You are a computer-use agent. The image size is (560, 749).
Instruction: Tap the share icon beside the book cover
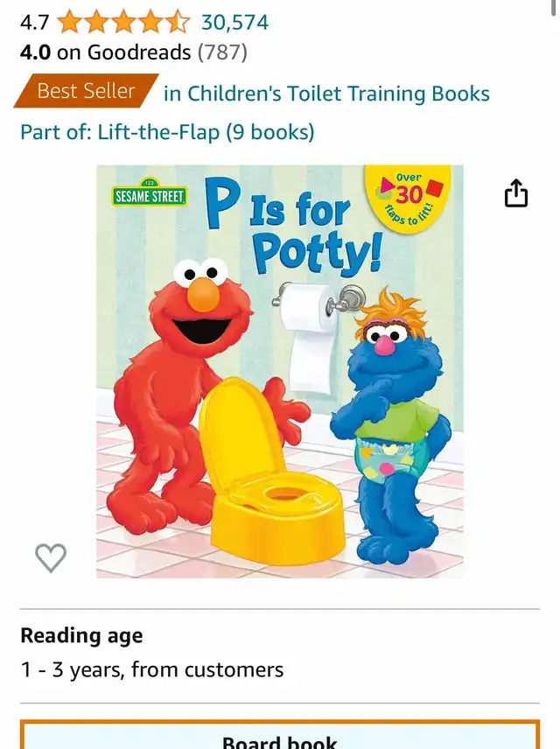tap(516, 193)
